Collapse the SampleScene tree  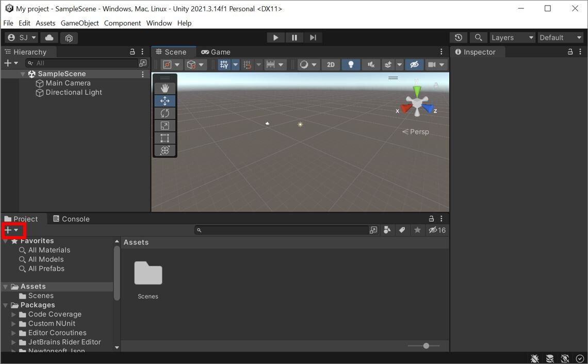pyautogui.click(x=23, y=74)
